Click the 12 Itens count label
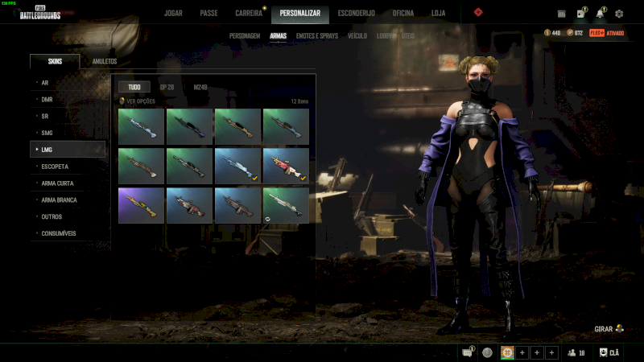Viewport: 644px width, 362px height. 299,101
